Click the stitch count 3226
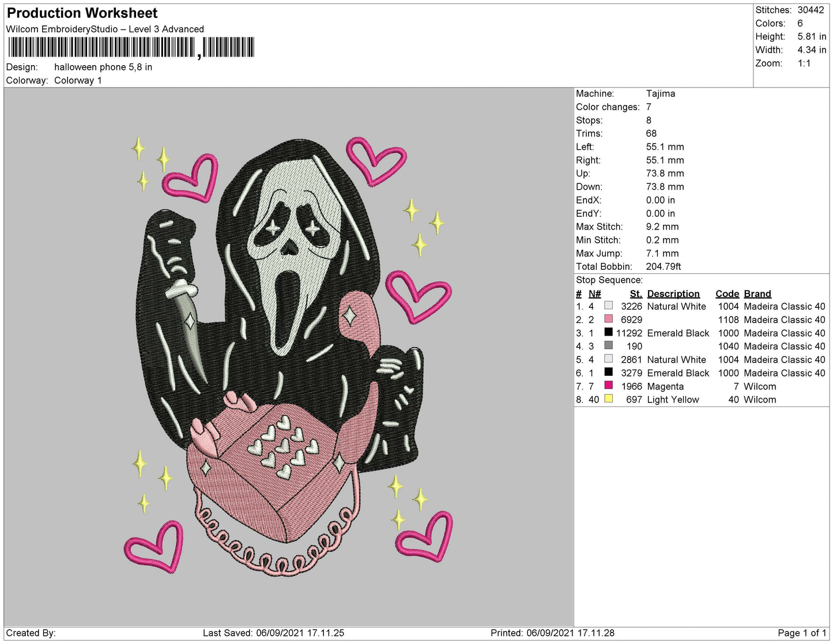 pyautogui.click(x=631, y=306)
